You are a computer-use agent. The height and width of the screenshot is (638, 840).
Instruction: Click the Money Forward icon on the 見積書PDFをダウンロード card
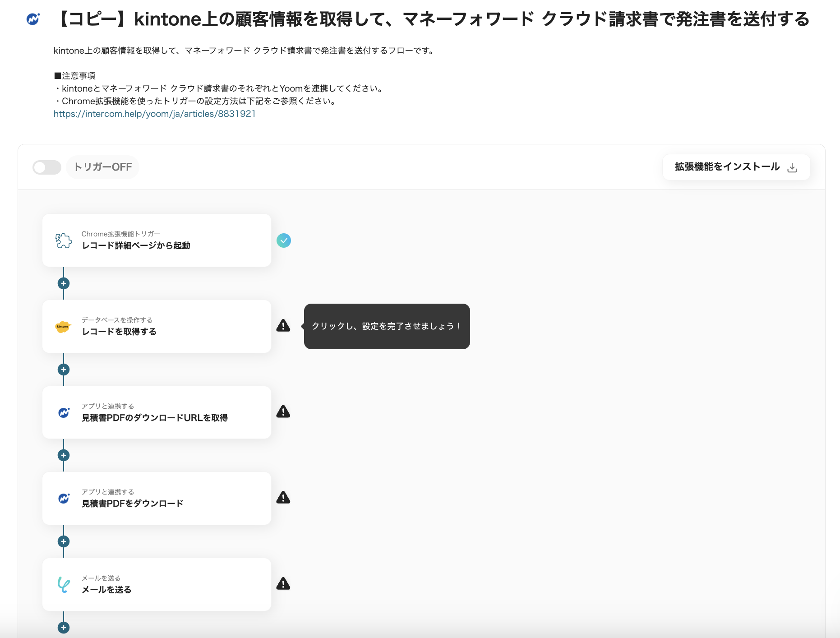point(64,498)
